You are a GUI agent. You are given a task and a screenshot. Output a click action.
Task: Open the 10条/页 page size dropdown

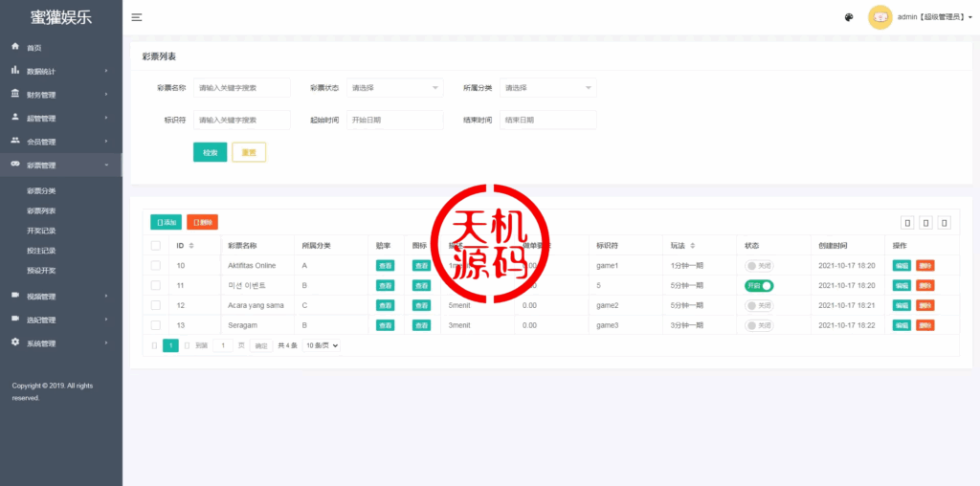(x=322, y=345)
